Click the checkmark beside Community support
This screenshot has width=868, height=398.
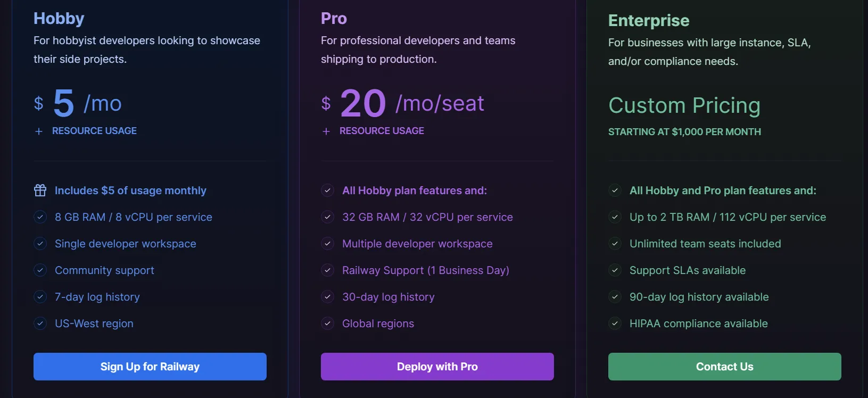(40, 270)
